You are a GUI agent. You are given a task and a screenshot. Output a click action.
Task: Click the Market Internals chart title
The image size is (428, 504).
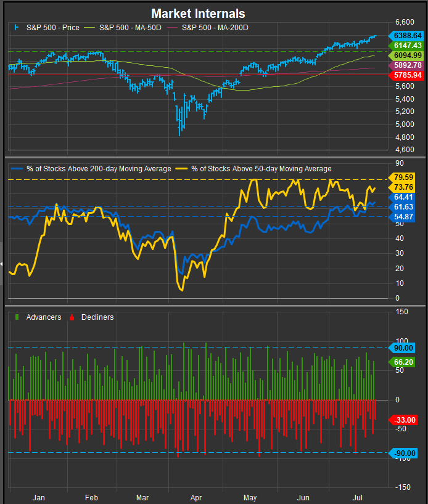198,14
